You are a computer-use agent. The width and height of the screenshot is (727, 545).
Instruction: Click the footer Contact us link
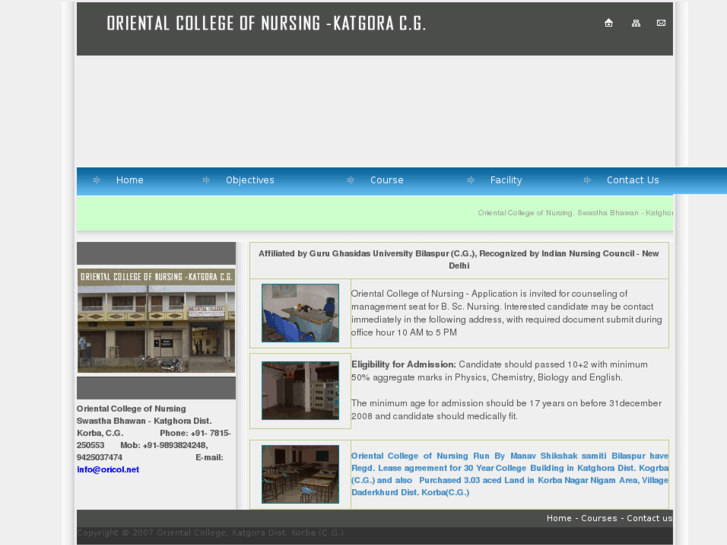pos(650,518)
